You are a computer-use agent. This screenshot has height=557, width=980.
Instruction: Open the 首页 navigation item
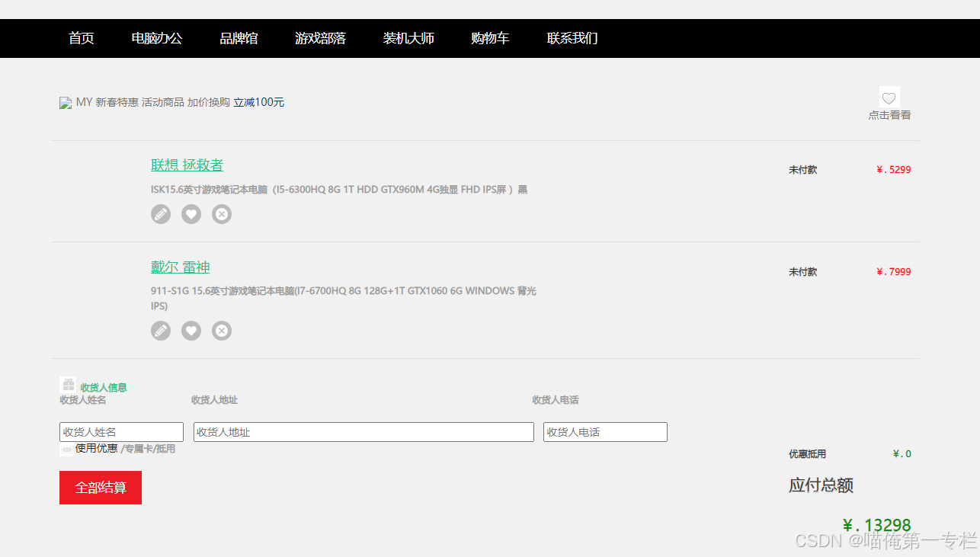[x=82, y=38]
